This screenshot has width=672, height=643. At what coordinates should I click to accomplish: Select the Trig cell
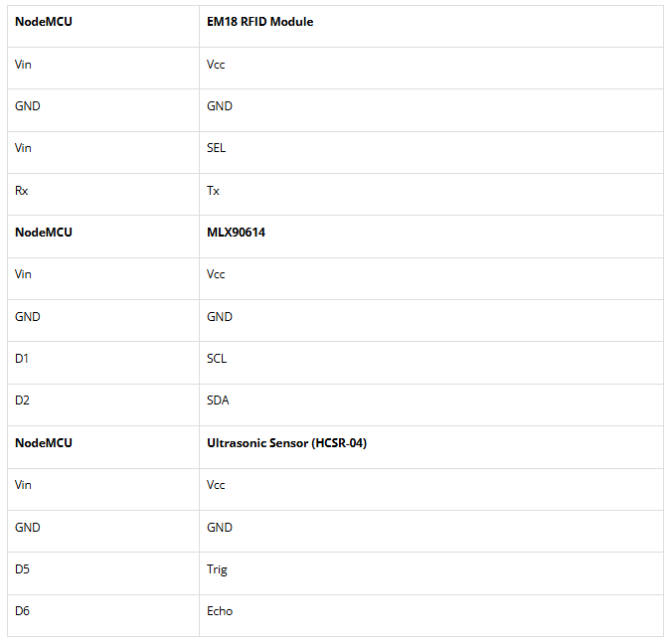pos(217,569)
